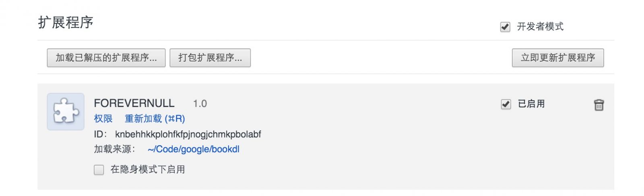Click the puzzle piece extension icon
The width and height of the screenshot is (644, 196).
click(66, 111)
